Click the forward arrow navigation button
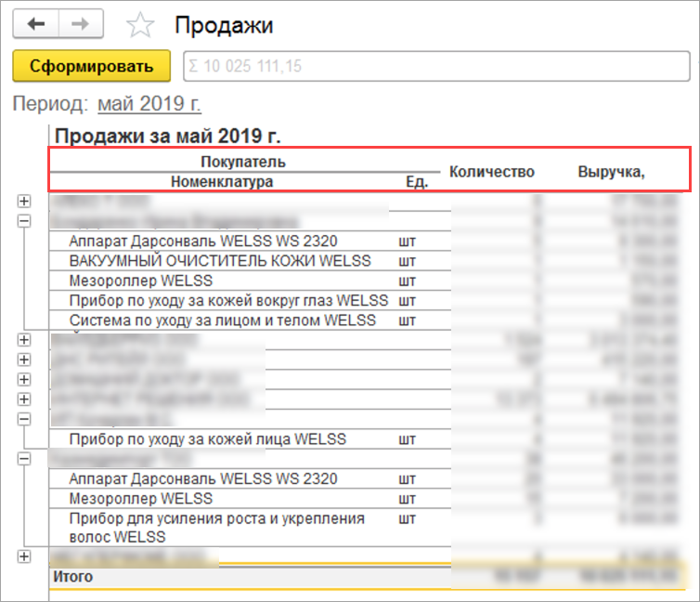The height and width of the screenshot is (602, 700). 81,25
